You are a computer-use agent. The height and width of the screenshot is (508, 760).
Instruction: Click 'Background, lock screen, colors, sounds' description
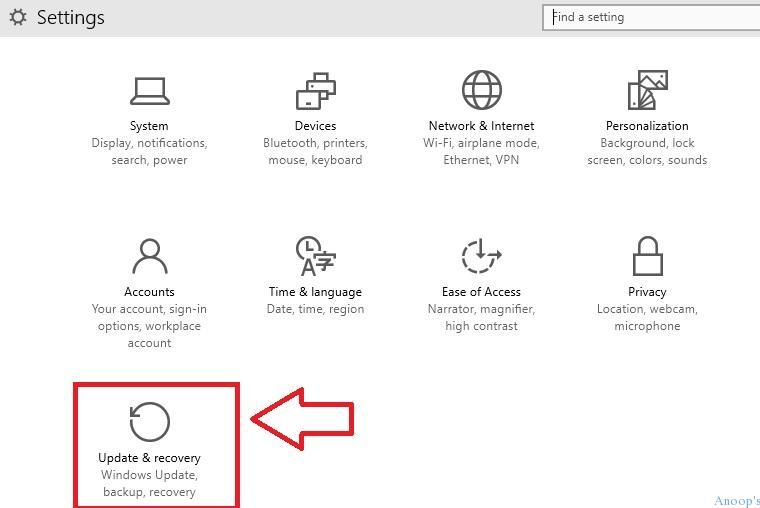point(647,152)
